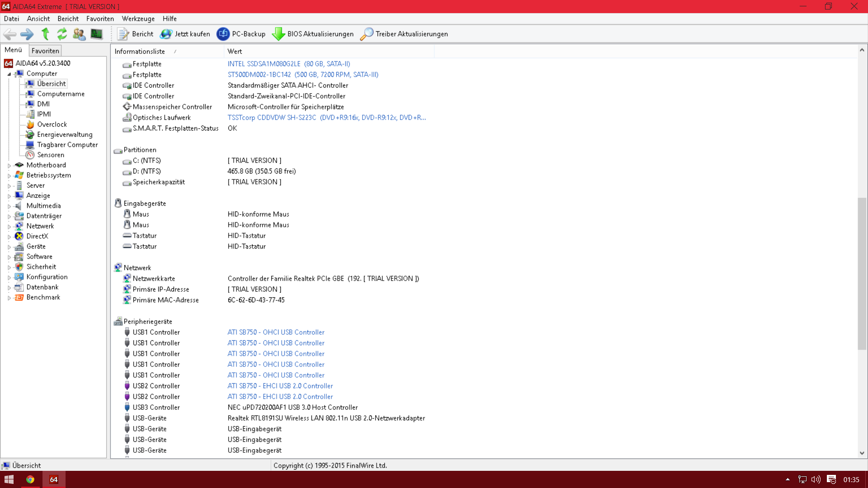Screen dimensions: 868x488
Task: Click the green forward navigation arrow
Action: (27, 34)
